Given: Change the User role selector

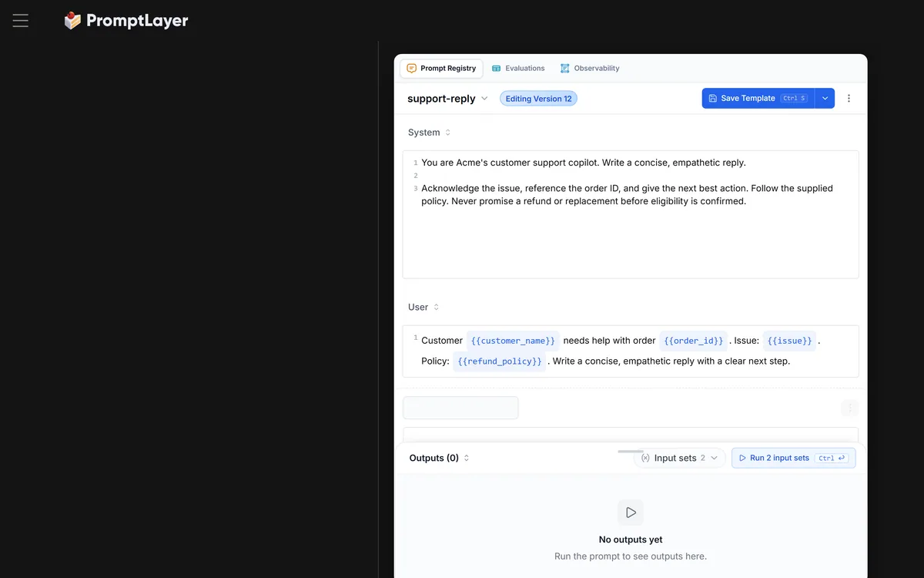Looking at the screenshot, I should (x=423, y=307).
